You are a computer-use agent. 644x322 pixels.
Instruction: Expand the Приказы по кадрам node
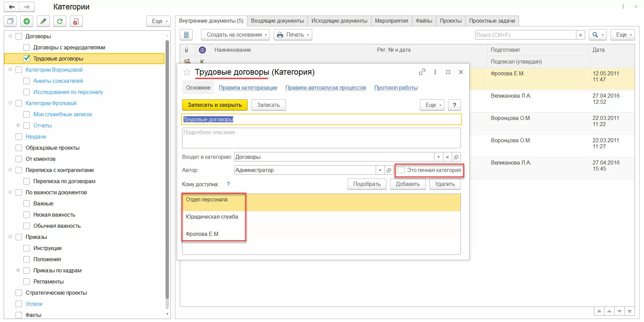point(18,270)
